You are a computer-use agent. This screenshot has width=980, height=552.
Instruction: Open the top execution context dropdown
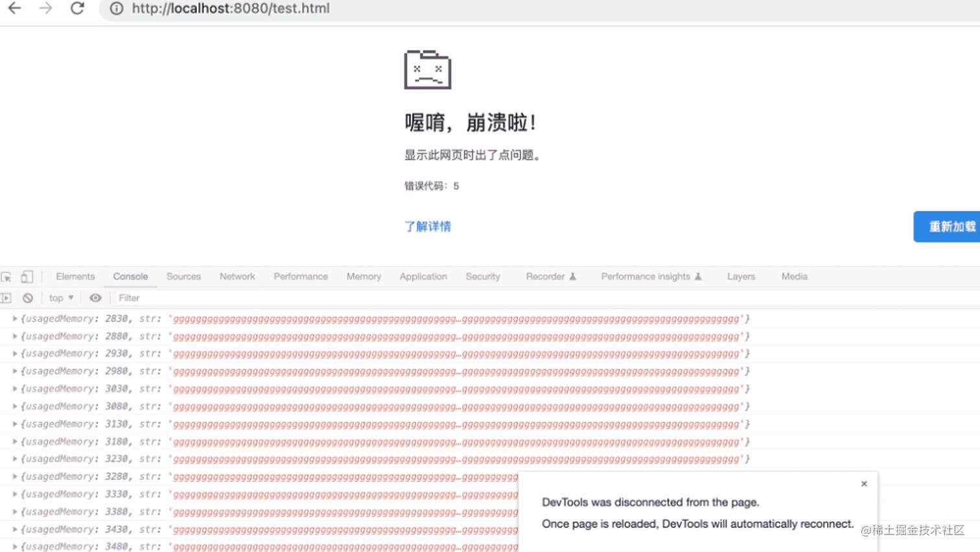pyautogui.click(x=60, y=298)
